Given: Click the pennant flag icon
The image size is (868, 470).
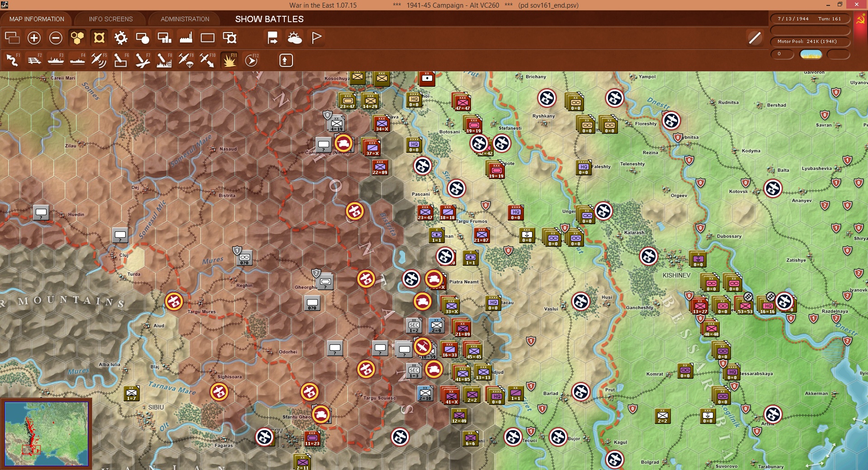Looking at the screenshot, I should pos(316,38).
